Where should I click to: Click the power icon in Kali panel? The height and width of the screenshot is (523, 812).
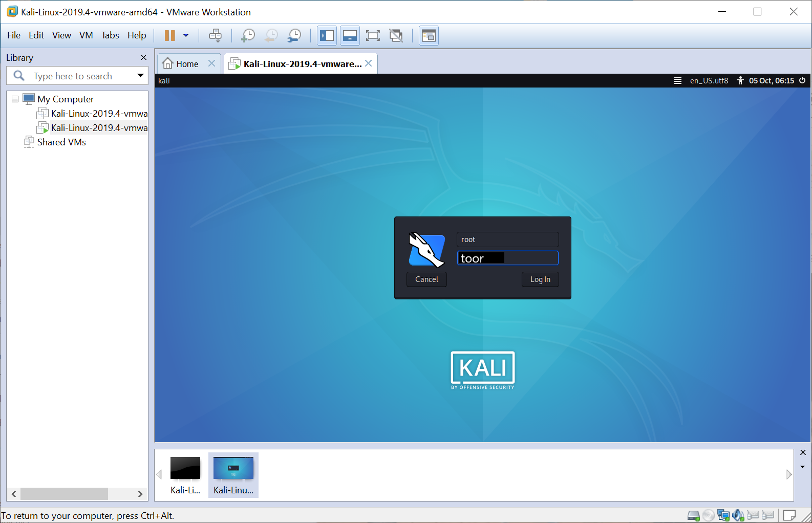point(802,80)
